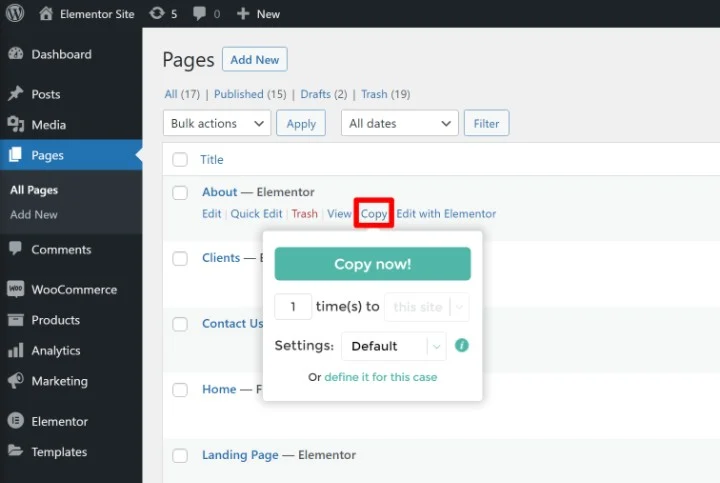Click Quick Edit under About page
720x483 pixels.
[x=256, y=214]
